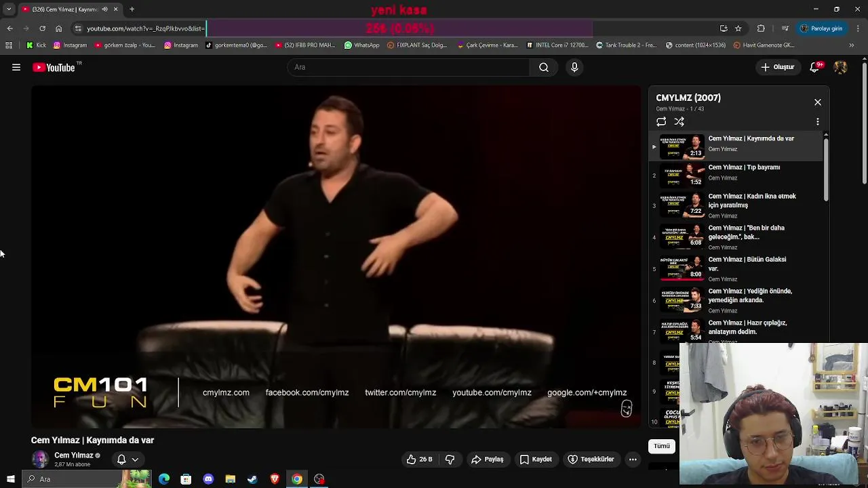Go back in browser
Screen dimensions: 868x488
click(9, 28)
